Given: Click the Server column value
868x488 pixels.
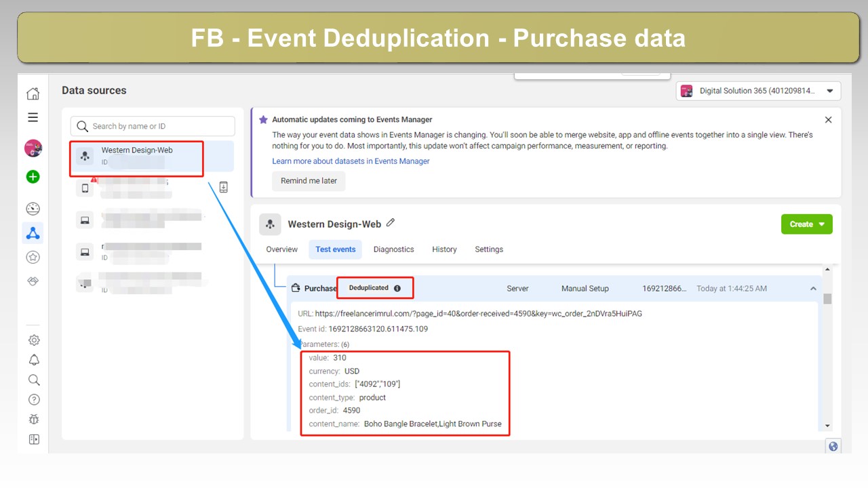Looking at the screenshot, I should (517, 289).
